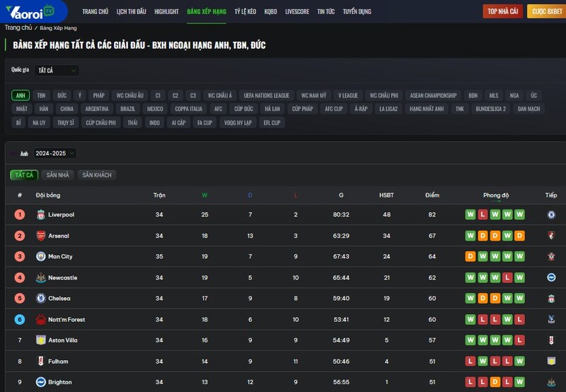The width and height of the screenshot is (566, 392).
Task: Click Brighton's orange D form badge
Action: [495, 382]
